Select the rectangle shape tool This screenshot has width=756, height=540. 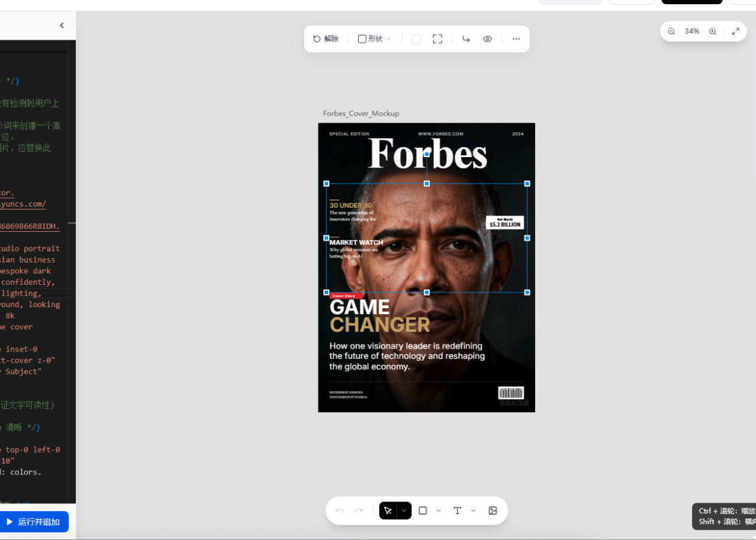[423, 511]
